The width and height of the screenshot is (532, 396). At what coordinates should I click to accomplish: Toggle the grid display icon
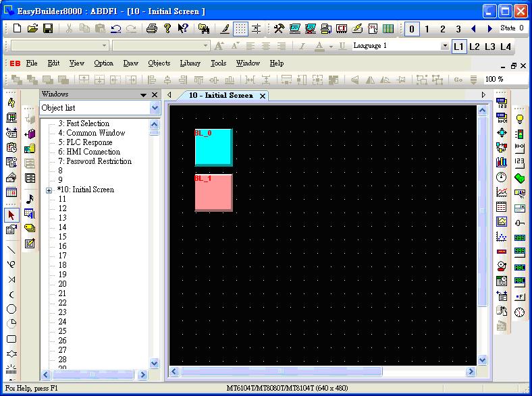(x=240, y=29)
